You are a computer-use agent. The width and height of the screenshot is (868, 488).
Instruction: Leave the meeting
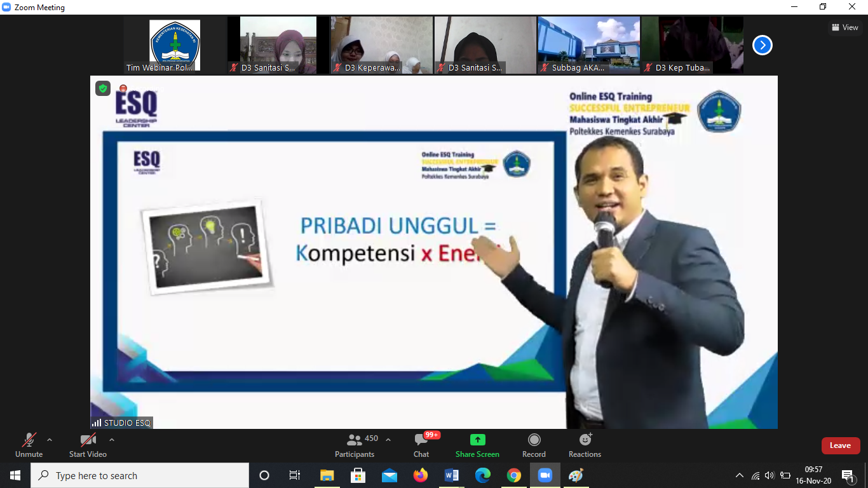pos(840,445)
